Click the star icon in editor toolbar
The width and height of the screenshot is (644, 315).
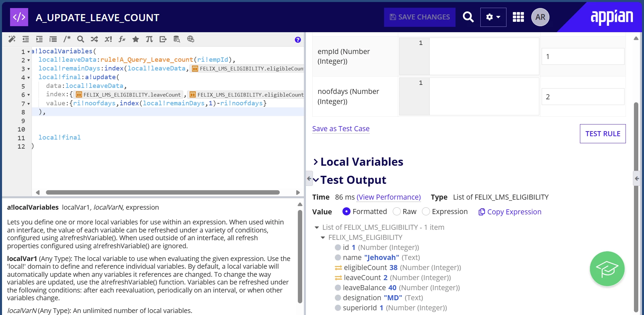[136, 39]
